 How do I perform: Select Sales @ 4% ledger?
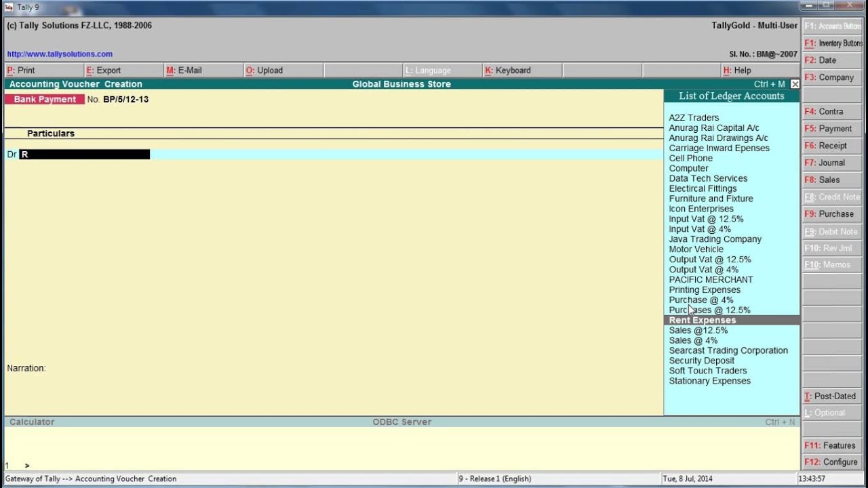pos(693,340)
